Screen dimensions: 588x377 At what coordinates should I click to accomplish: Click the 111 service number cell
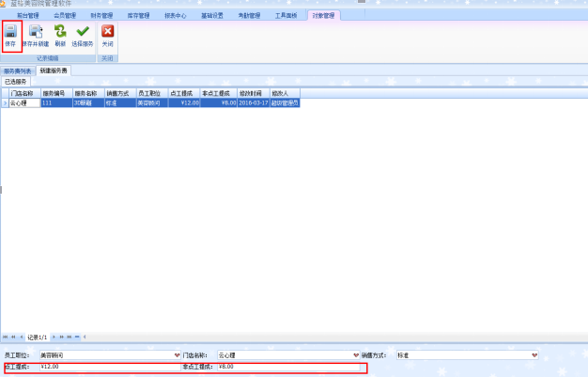(x=56, y=102)
